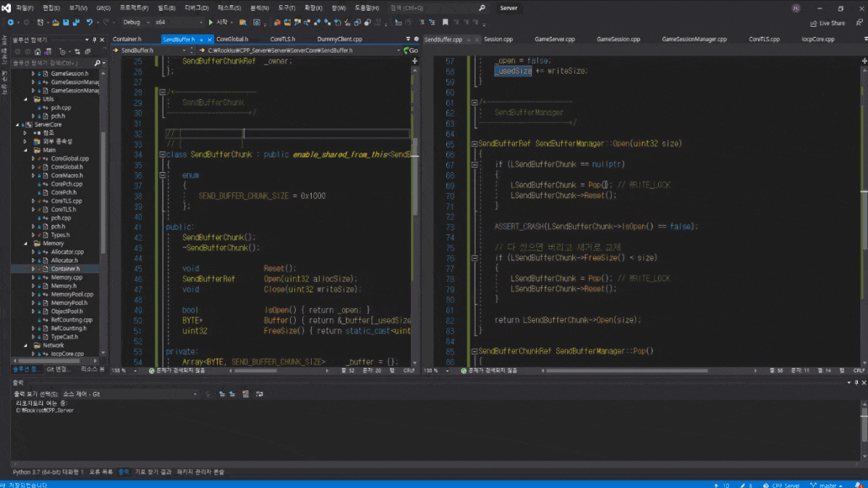This screenshot has height=488, width=868.
Task: Toggle auto-hide pin on Solution Explorer
Action: pyautogui.click(x=95, y=39)
